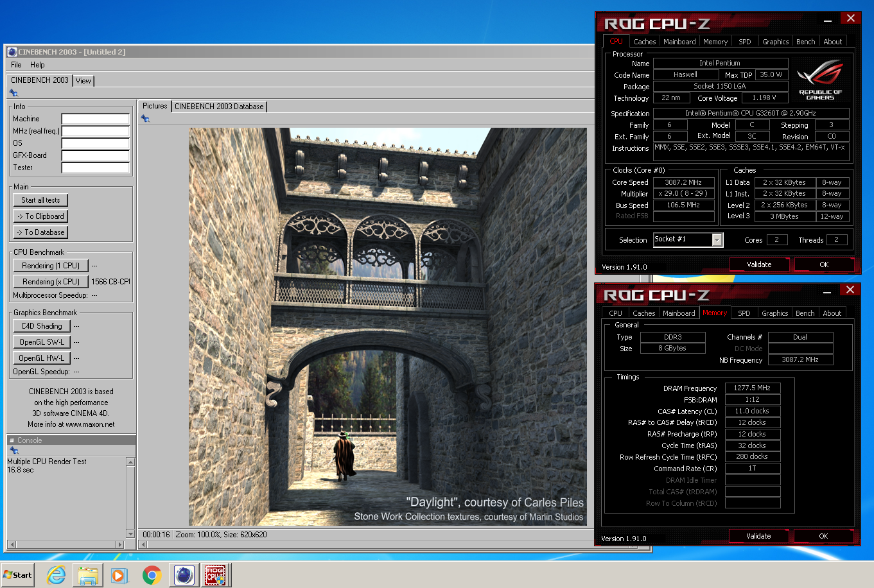Screen dimensions: 874x588
Task: Click the Republic of Gamers logo
Action: pyautogui.click(x=820, y=80)
